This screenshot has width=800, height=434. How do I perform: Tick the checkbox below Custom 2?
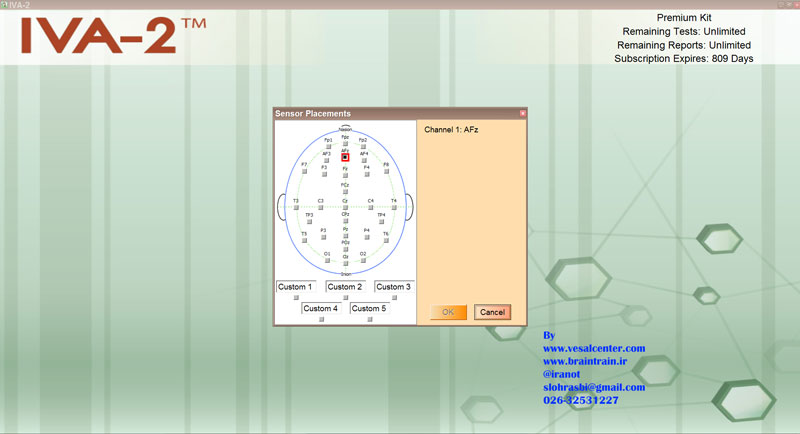[x=345, y=297]
